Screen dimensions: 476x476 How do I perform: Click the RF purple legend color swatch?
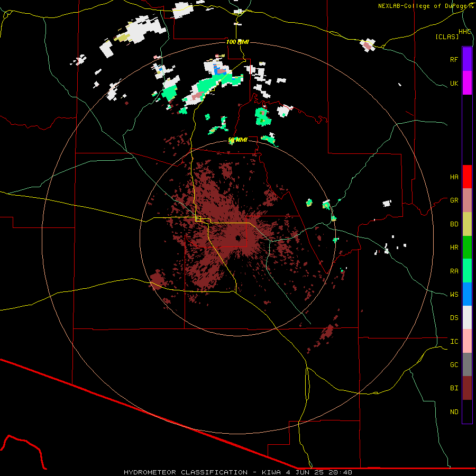(x=467, y=59)
